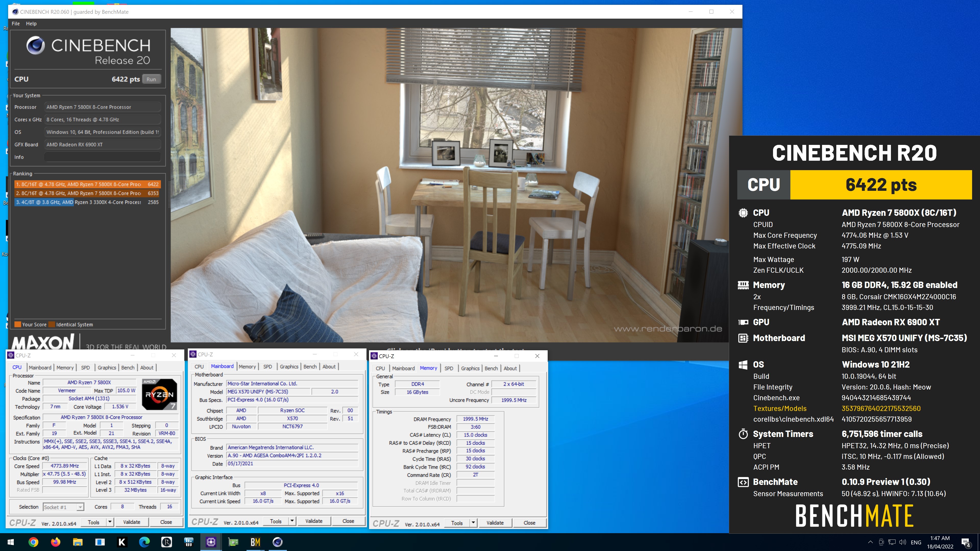Viewport: 980px width, 551px height.
Task: Select ranking row one scoring 6422
Action: [x=88, y=184]
